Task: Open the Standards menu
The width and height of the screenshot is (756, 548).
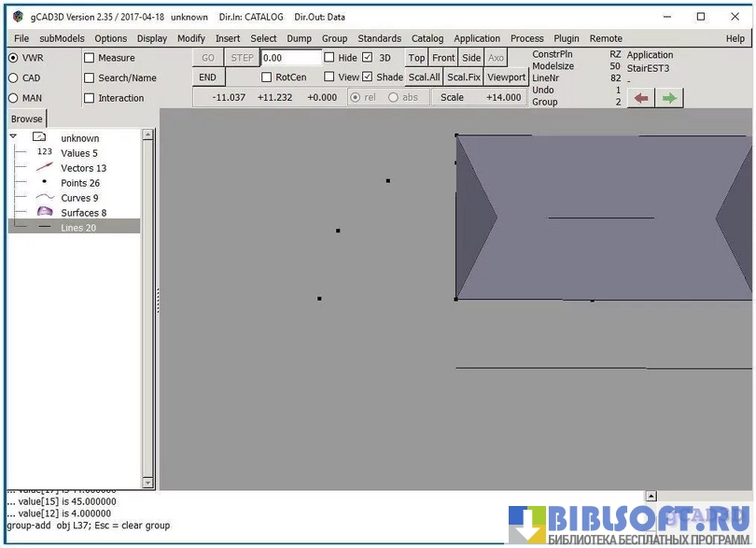Action: tap(379, 38)
